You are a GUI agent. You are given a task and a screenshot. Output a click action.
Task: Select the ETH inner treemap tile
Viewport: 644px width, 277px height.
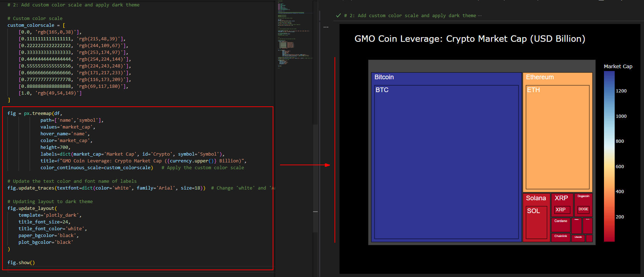click(558, 137)
